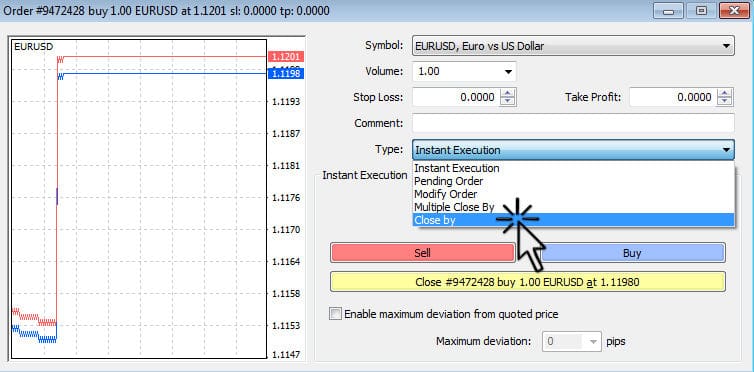754x372 pixels.
Task: Click the red Sell button
Action: (x=422, y=253)
